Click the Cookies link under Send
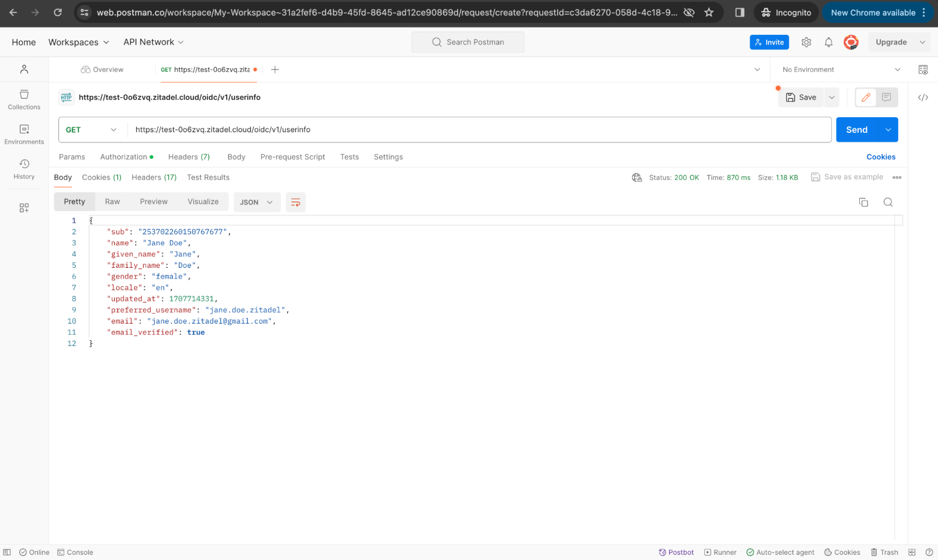Image resolution: width=938 pixels, height=560 pixels. point(880,157)
